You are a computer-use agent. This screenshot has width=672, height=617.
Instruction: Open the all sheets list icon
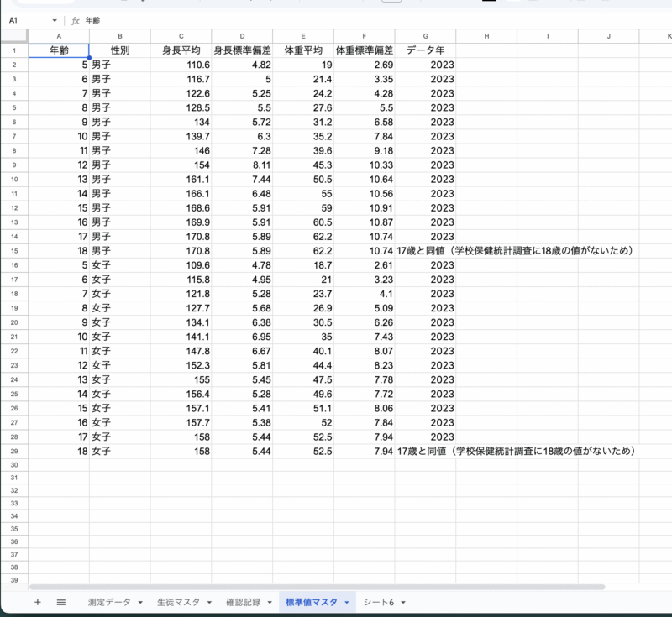[x=61, y=602]
